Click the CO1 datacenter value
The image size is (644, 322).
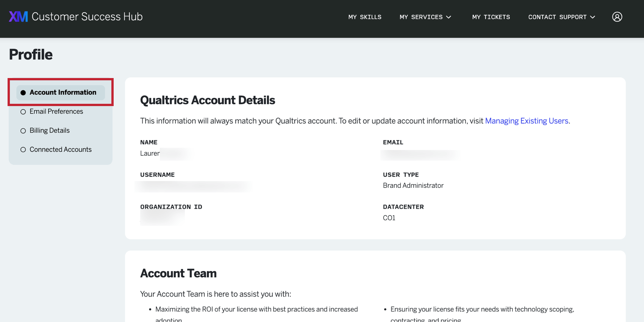[389, 218]
